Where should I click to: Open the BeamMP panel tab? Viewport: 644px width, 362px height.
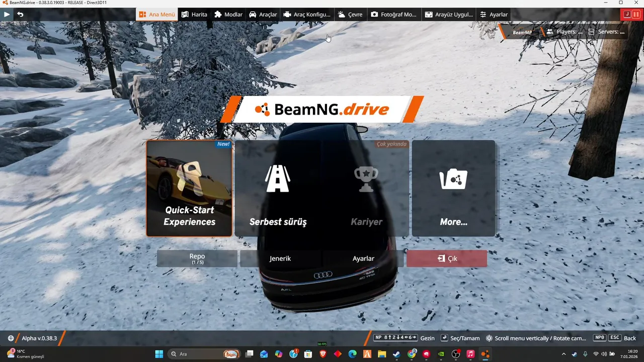click(522, 32)
